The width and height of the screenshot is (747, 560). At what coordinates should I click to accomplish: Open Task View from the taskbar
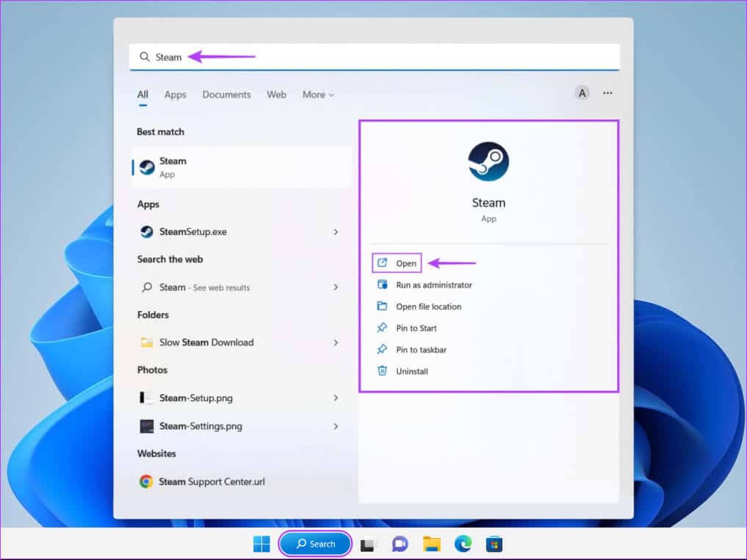point(367,545)
